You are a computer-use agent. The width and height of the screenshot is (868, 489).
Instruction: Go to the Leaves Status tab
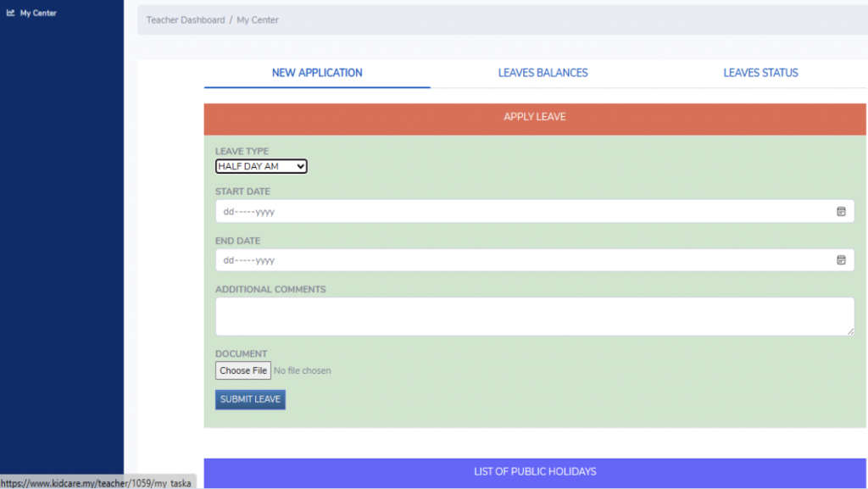tap(760, 73)
